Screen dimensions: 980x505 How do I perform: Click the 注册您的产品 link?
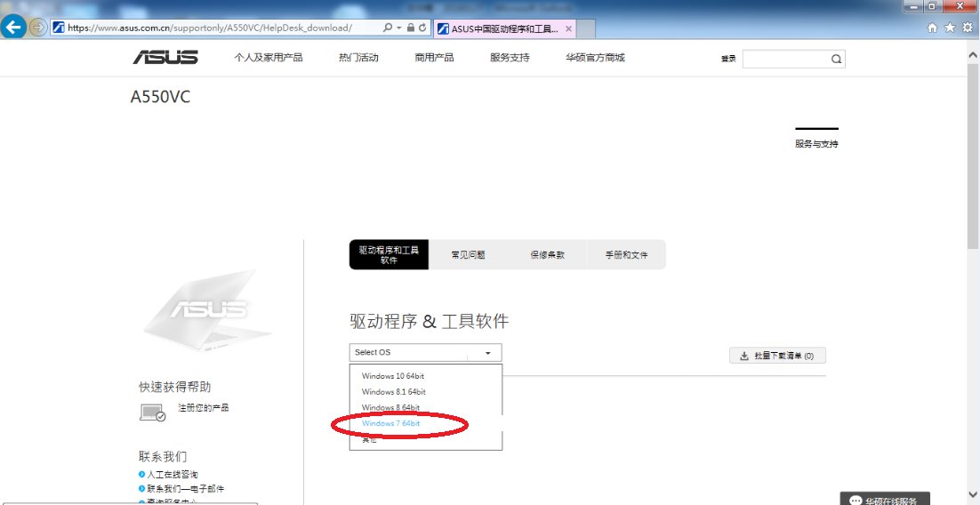(203, 407)
